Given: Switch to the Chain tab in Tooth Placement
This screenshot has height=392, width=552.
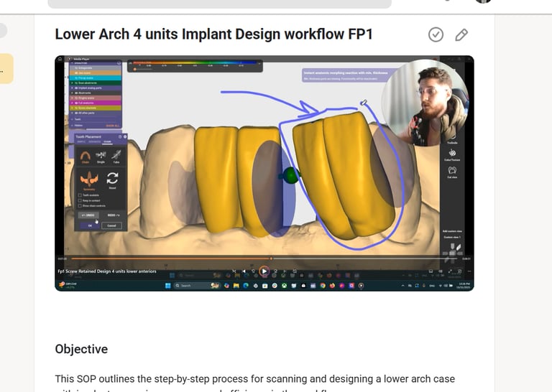Looking at the screenshot, I should point(107,141).
